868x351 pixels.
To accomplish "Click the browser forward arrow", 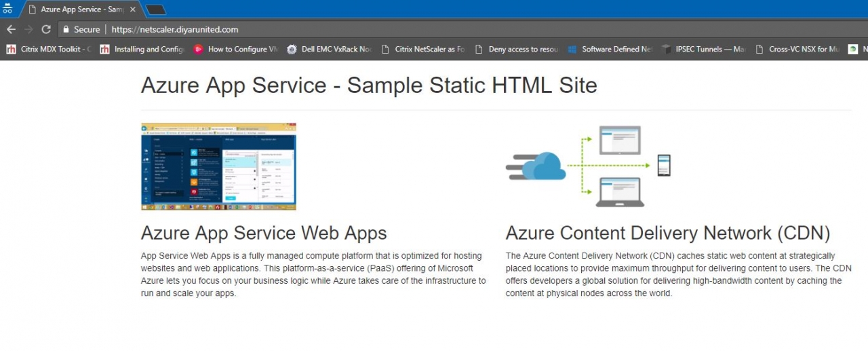I will 28,29.
